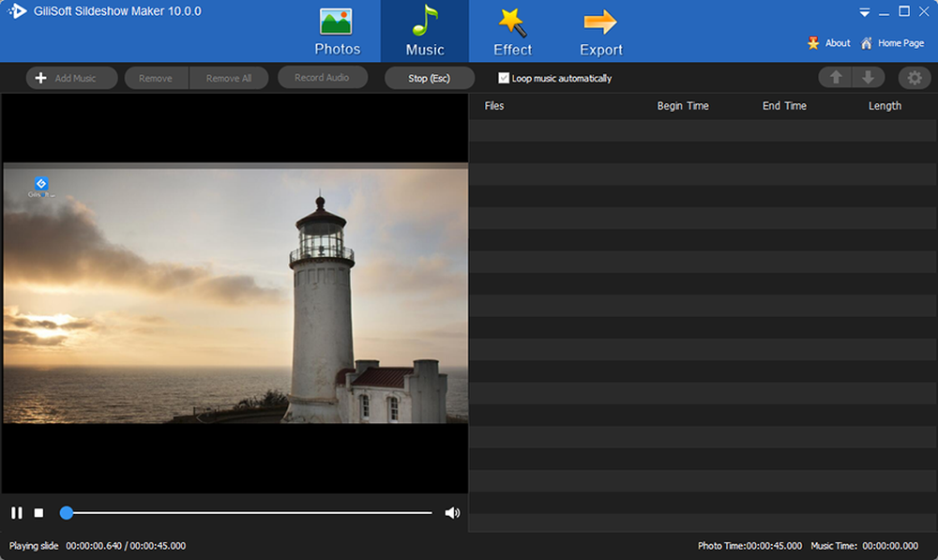Sort by the Begin Time column header
This screenshot has height=560, width=938.
pos(684,105)
